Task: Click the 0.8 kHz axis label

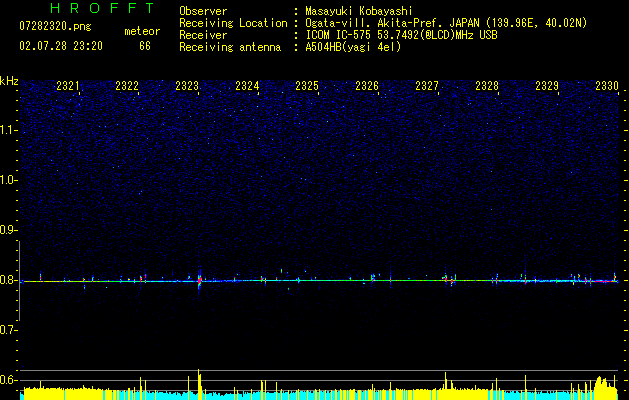Action: [8, 280]
